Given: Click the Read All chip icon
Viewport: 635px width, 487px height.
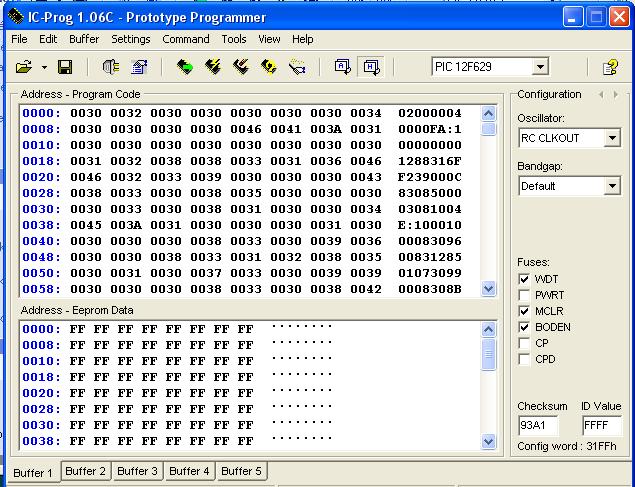Looking at the screenshot, I should pos(185,67).
